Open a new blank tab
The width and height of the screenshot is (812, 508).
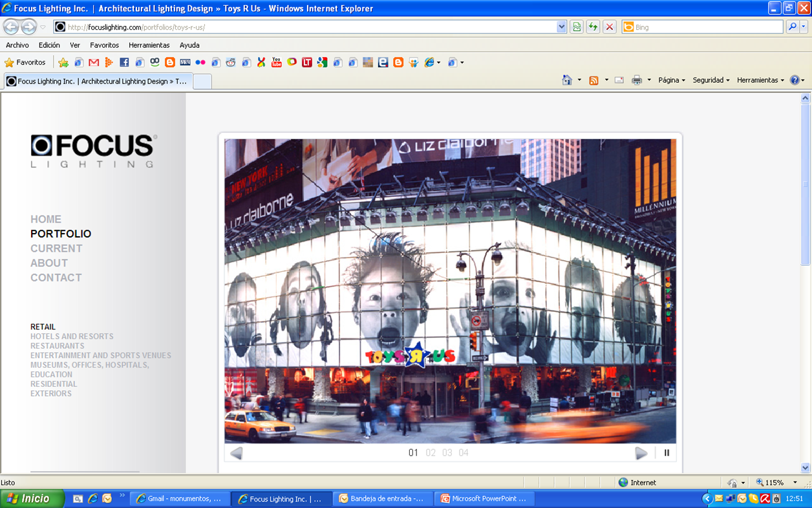[202, 82]
